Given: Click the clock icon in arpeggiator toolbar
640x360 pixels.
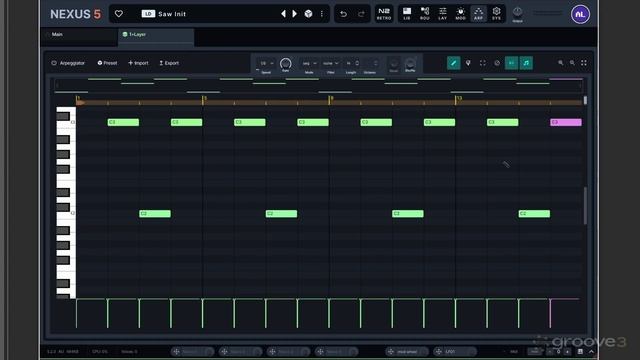Looking at the screenshot, I should pos(497,63).
